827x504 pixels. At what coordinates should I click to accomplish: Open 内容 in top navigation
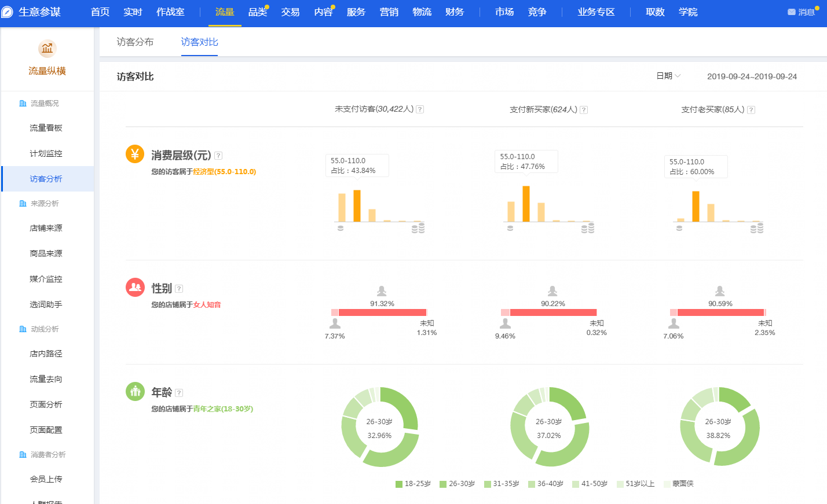click(323, 12)
